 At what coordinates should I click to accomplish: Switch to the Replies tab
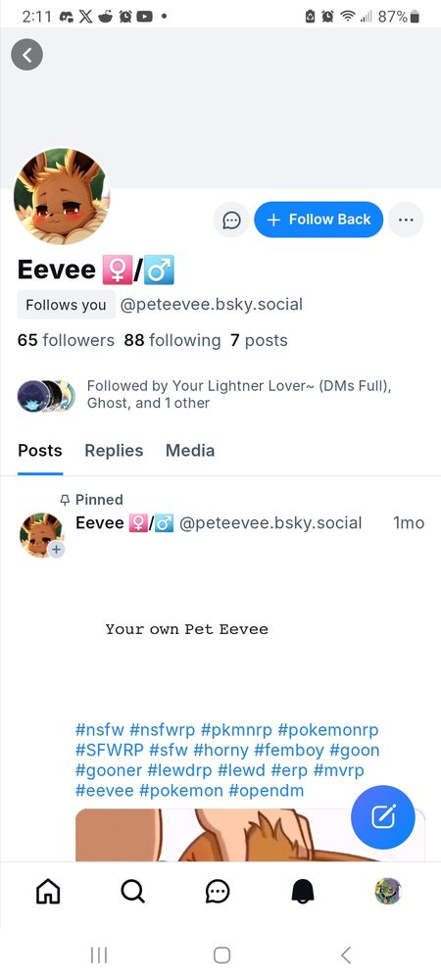point(114,451)
